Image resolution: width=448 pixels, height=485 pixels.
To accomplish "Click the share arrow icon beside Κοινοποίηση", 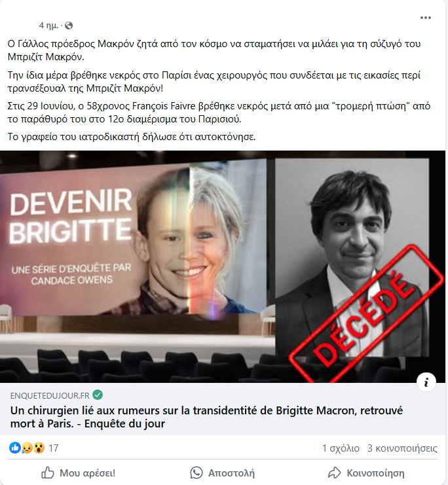I will point(335,473).
